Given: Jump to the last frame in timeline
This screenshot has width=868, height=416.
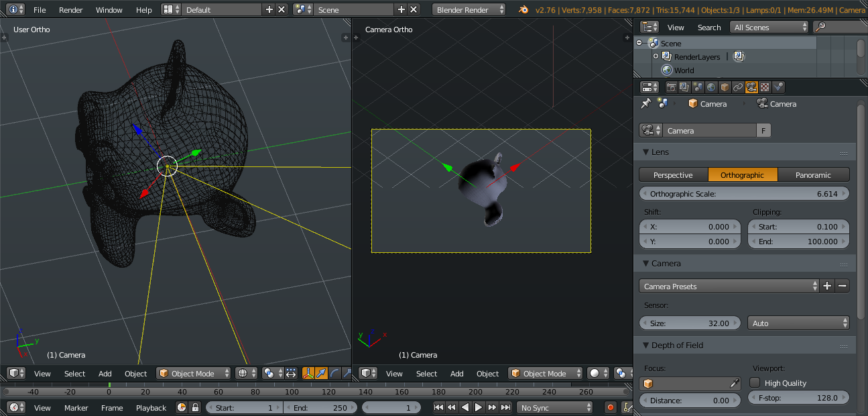Looking at the screenshot, I should (x=505, y=407).
